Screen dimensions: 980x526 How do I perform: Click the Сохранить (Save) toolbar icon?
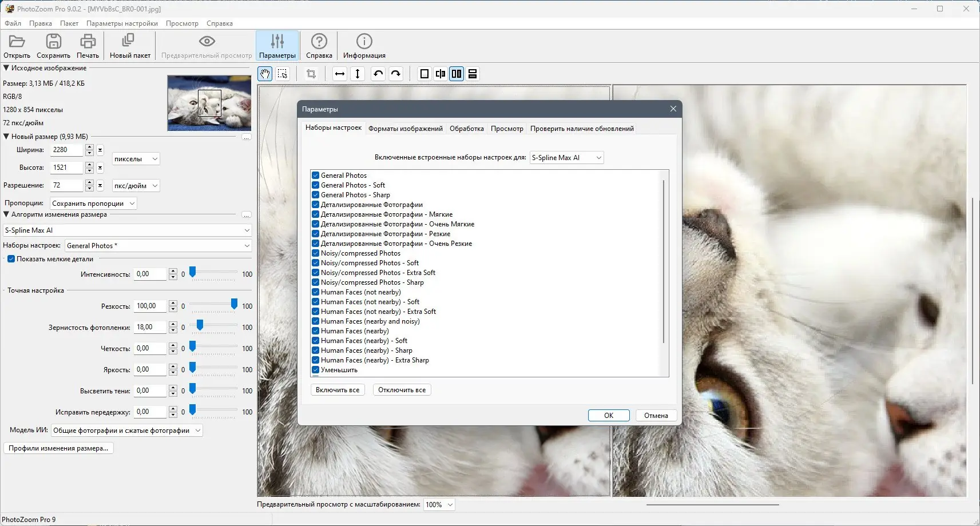click(x=53, y=42)
